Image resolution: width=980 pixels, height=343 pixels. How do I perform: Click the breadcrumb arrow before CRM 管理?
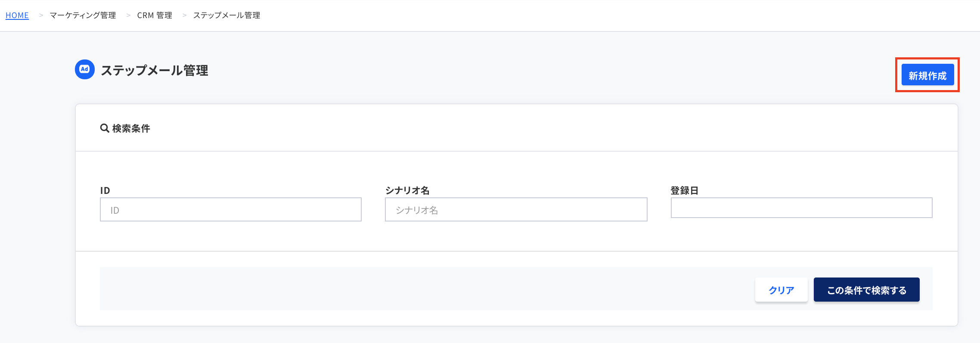point(128,15)
